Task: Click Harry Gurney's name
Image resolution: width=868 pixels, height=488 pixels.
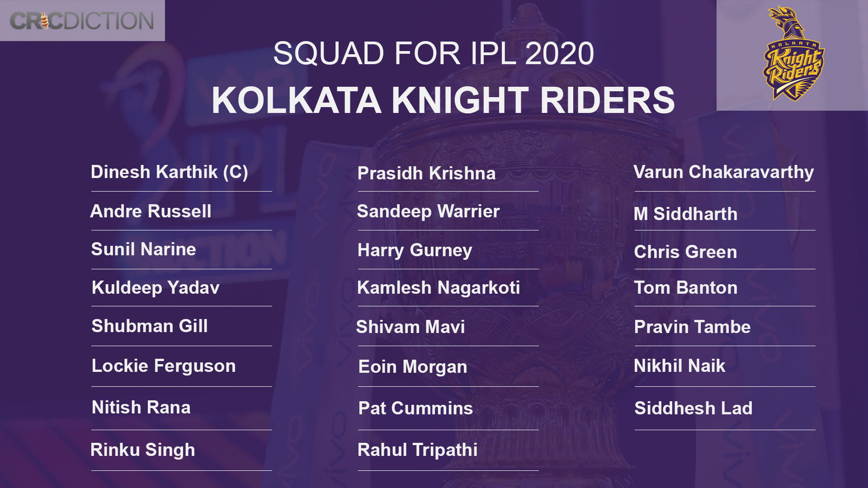Action: point(415,250)
